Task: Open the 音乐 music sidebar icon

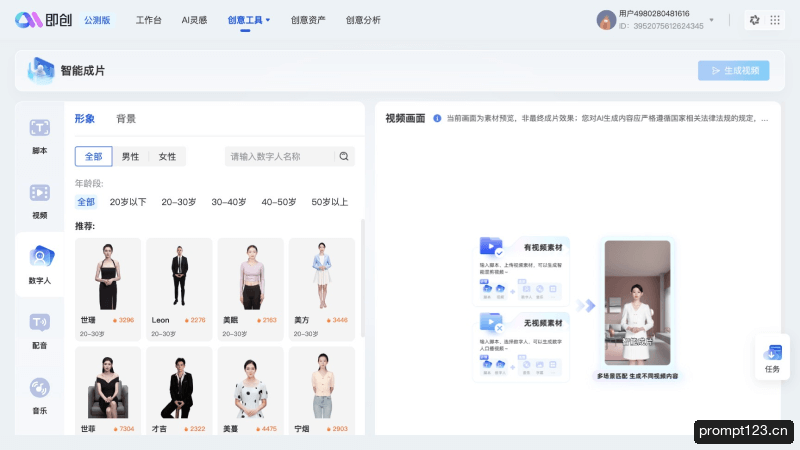Action: pyautogui.click(x=39, y=388)
